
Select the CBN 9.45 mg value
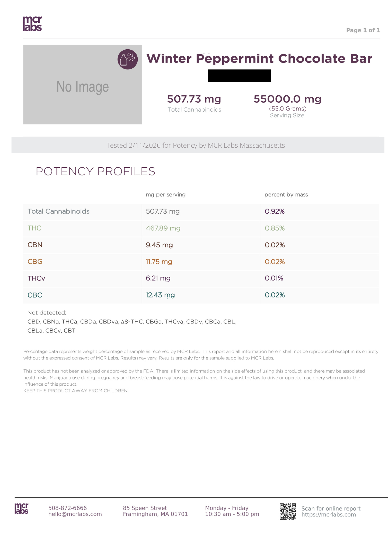click(159, 245)
